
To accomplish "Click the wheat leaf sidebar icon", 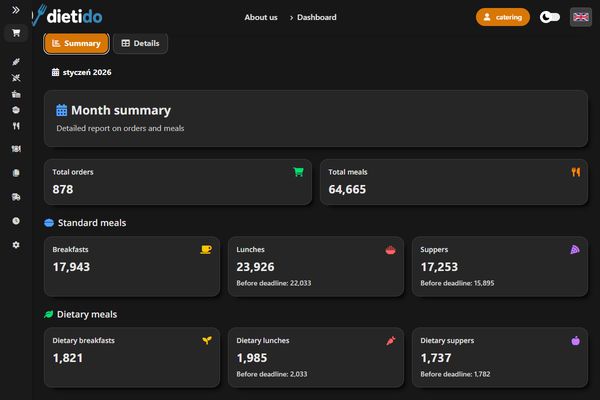I will (15, 62).
